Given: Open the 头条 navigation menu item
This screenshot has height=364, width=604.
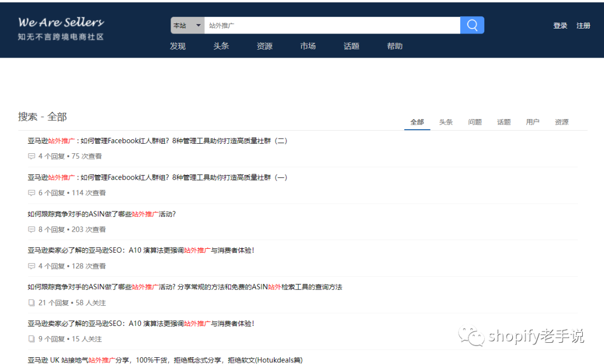Looking at the screenshot, I should 221,46.
